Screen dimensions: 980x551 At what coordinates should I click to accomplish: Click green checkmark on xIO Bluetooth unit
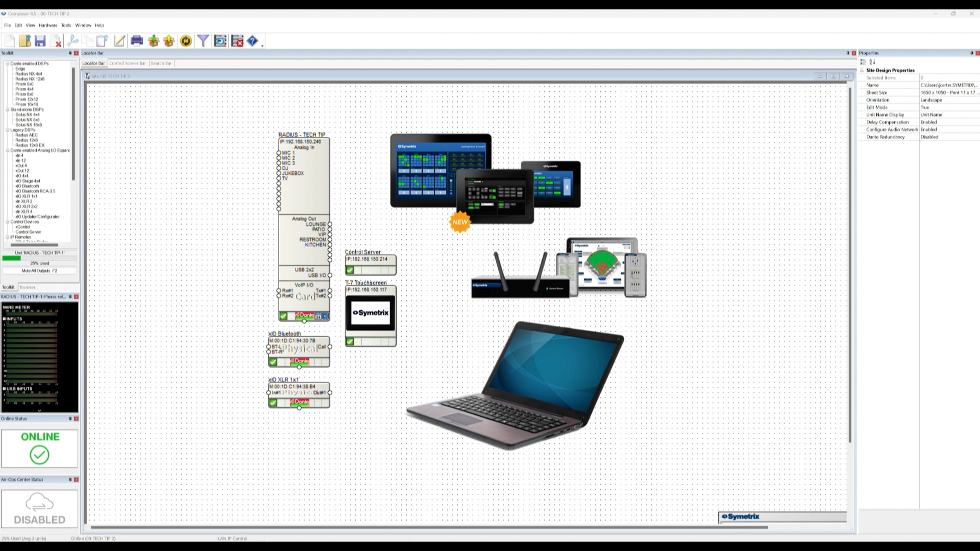[273, 362]
